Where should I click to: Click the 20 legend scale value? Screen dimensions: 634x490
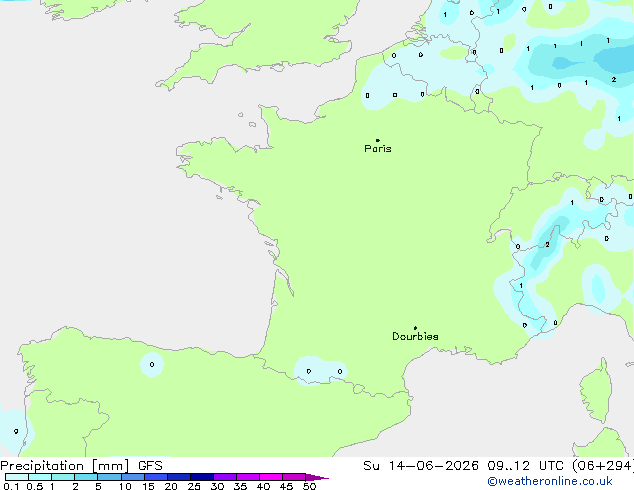click(171, 486)
